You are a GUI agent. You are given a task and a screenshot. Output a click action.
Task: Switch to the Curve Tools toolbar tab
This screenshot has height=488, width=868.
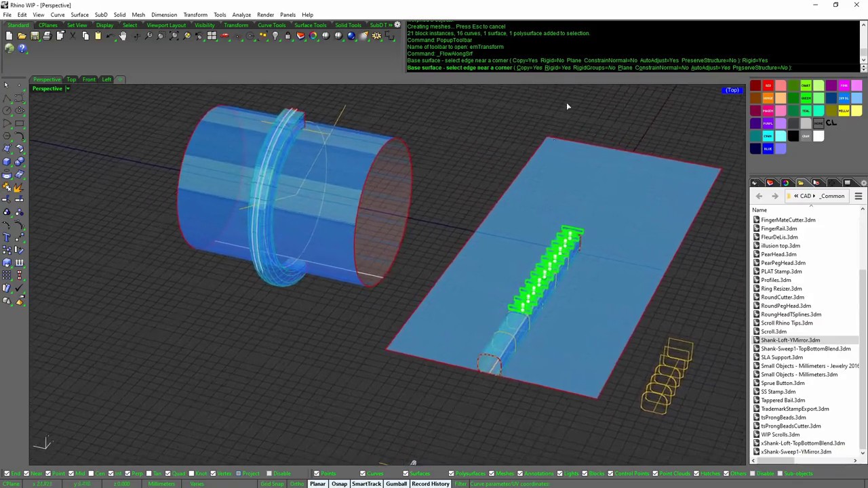(271, 25)
